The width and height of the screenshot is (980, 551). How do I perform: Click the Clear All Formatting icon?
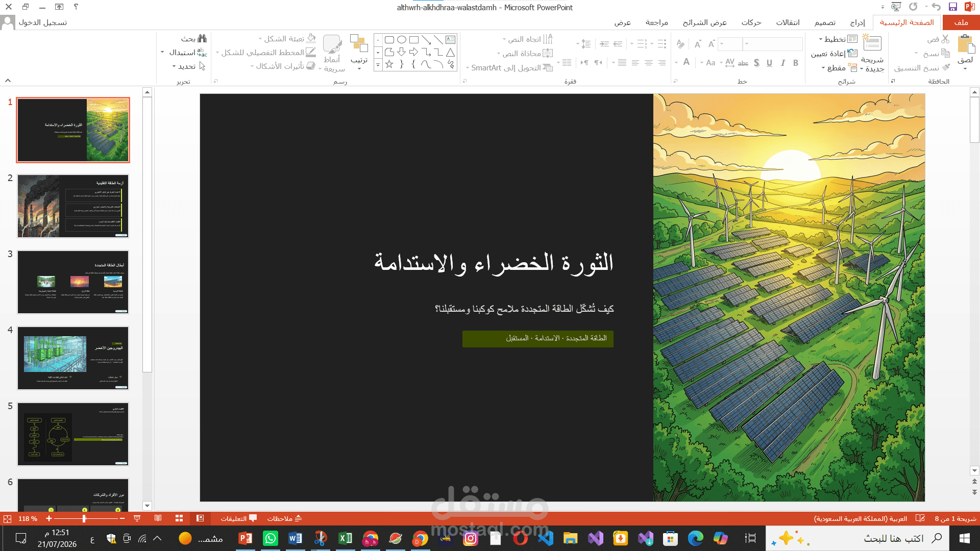680,44
